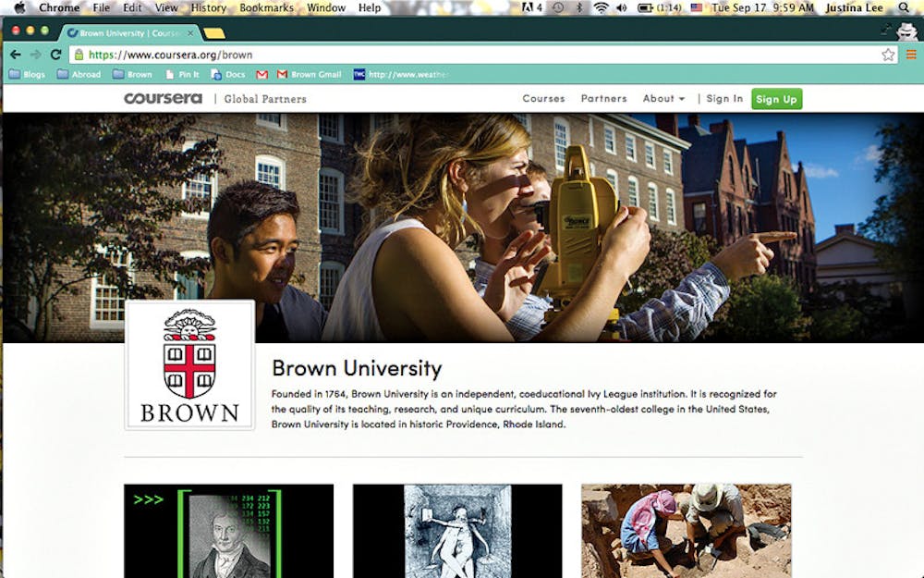This screenshot has width=924, height=578.
Task: Open the History menu
Action: coord(209,7)
